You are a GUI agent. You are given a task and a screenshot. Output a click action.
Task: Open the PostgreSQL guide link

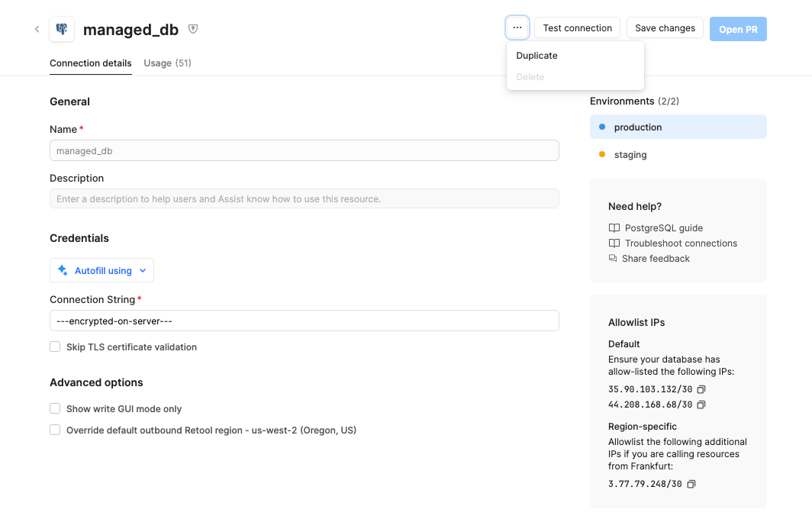pos(663,228)
